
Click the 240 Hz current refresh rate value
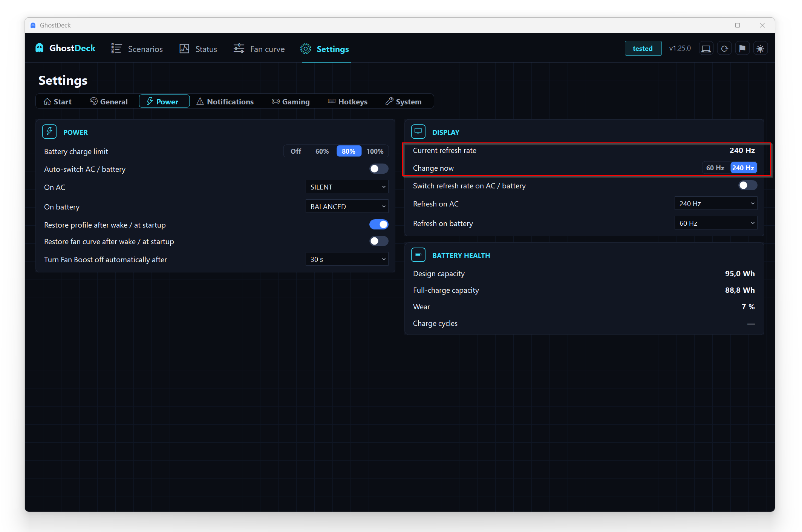(742, 150)
